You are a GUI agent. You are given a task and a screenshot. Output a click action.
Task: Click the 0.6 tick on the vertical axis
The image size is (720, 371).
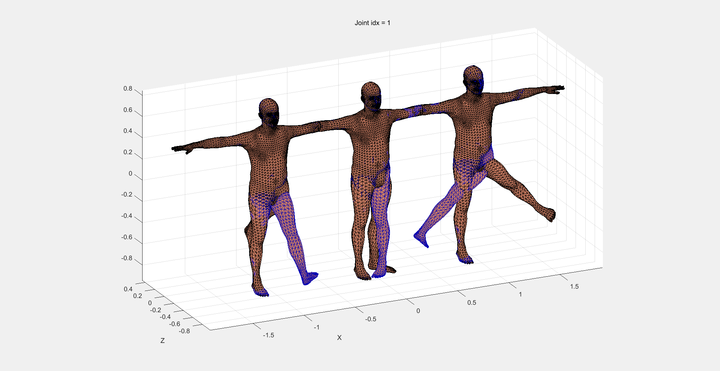click(128, 110)
